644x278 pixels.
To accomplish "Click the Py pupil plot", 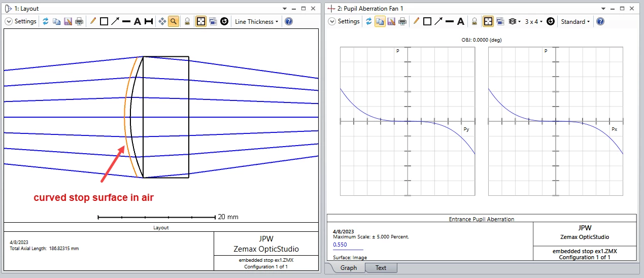I will (408, 121).
